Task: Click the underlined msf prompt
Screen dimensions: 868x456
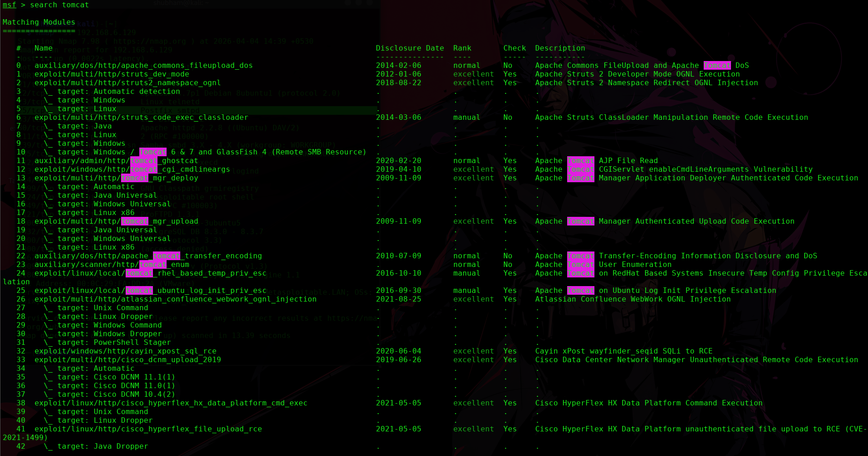Action: (9, 5)
